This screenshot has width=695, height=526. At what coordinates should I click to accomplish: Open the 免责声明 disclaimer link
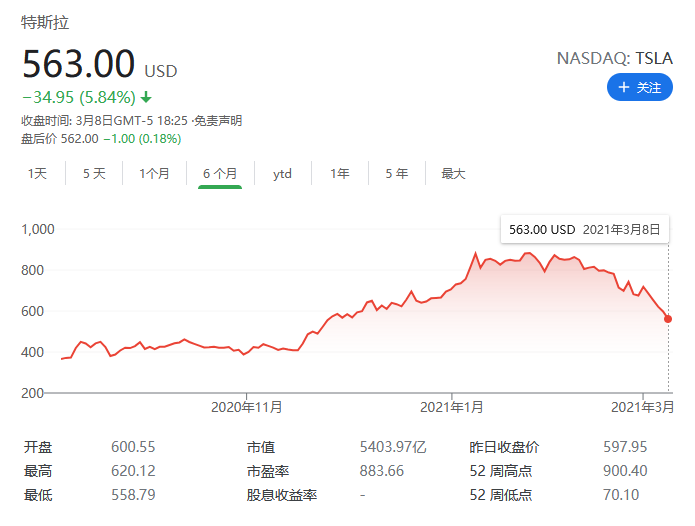218,121
